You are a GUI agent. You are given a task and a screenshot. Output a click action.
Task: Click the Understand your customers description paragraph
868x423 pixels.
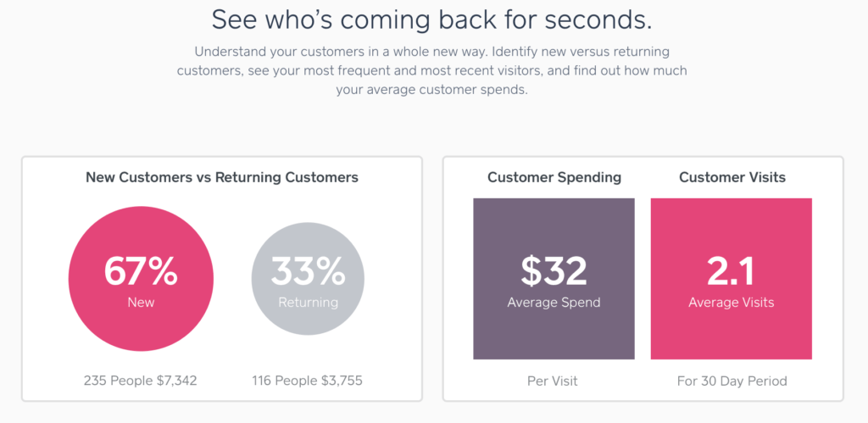point(431,71)
